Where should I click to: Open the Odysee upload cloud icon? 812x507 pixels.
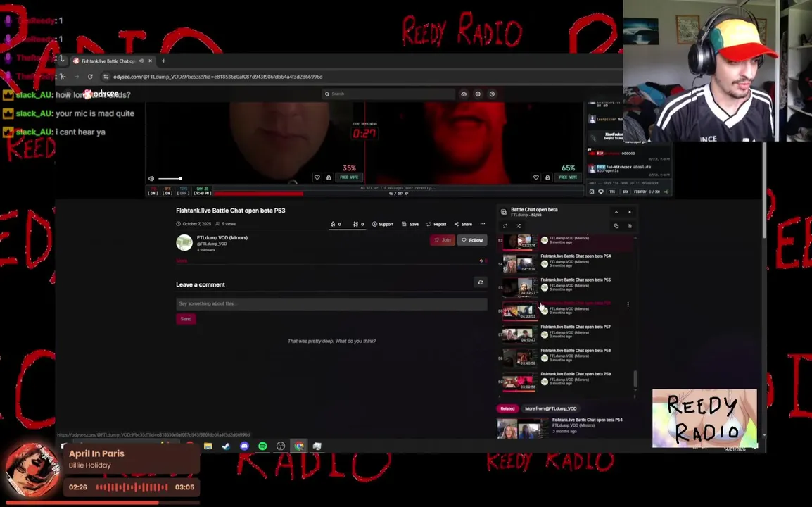click(x=464, y=94)
